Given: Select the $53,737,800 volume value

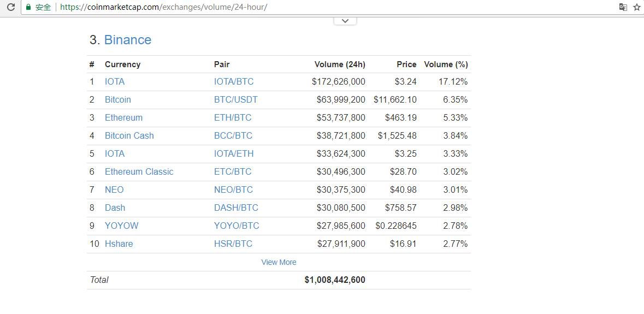Looking at the screenshot, I should pyautogui.click(x=341, y=118).
